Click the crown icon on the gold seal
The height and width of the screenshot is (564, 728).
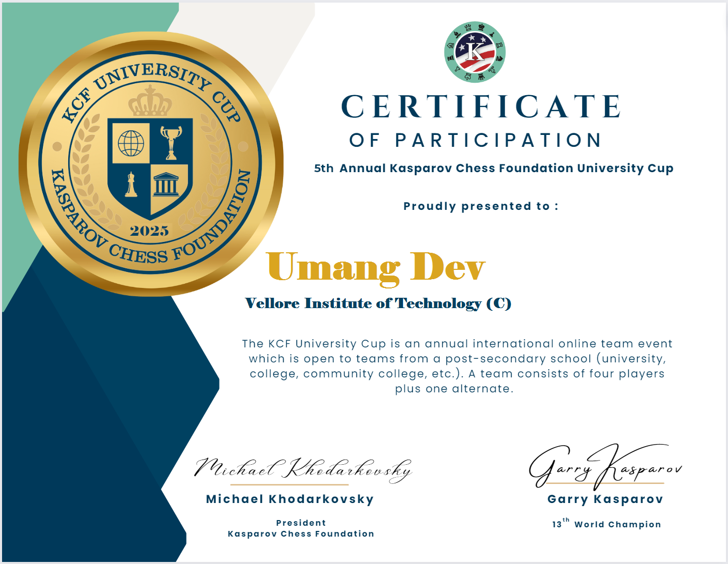coord(150,101)
